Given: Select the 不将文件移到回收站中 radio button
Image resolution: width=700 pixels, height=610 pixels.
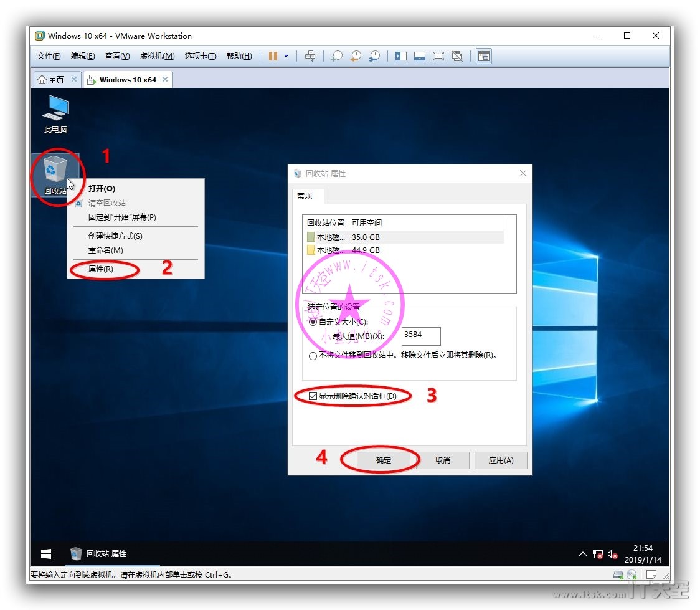Looking at the screenshot, I should 313,355.
